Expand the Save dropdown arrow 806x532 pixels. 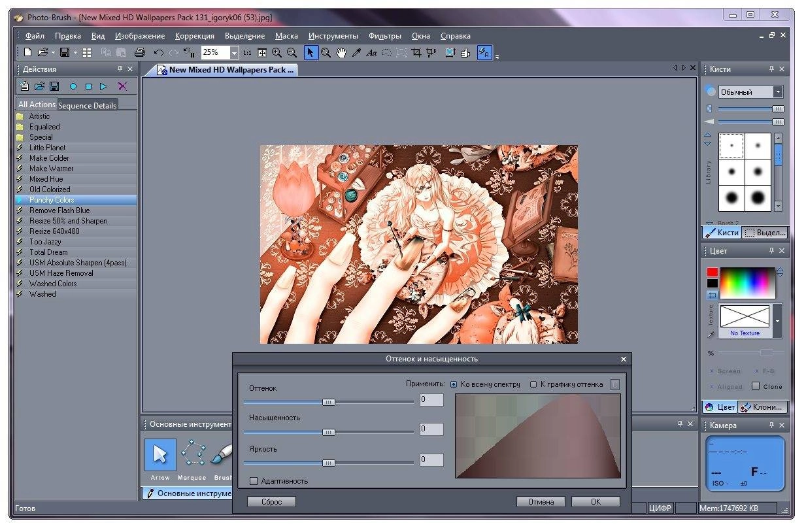pyautogui.click(x=75, y=53)
